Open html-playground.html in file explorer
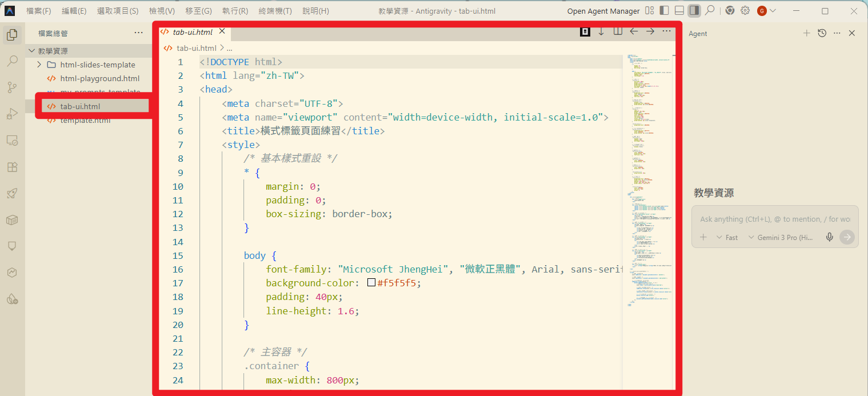 coord(99,78)
